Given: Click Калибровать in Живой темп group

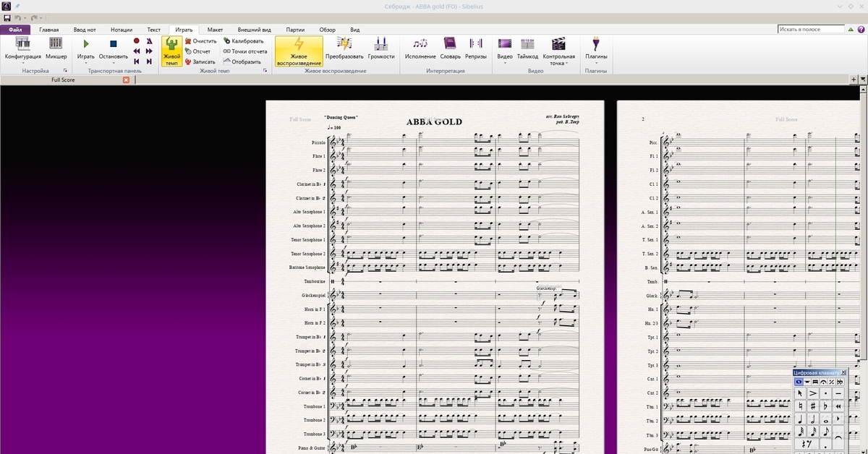Looking at the screenshot, I should [x=242, y=41].
